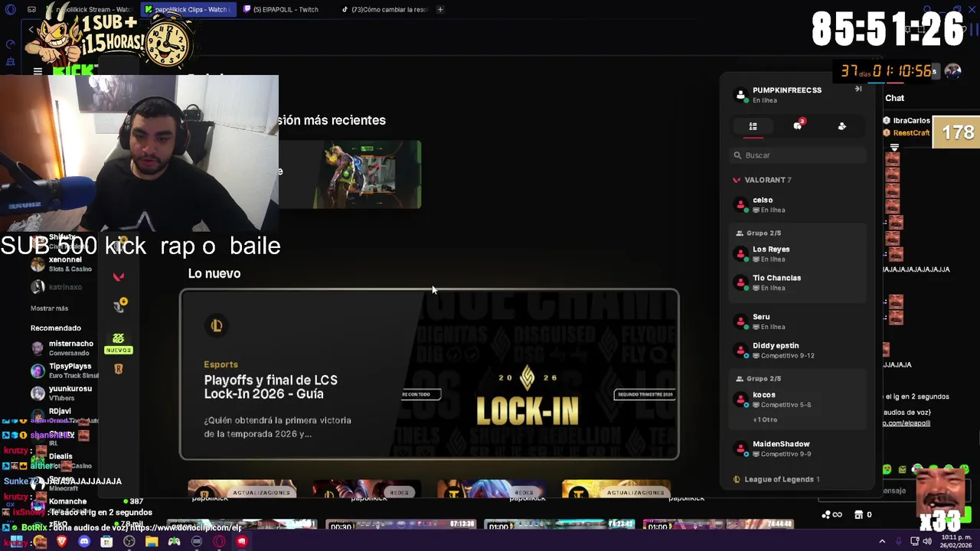Viewport: 980px width, 551px height.
Task: Select friend MaidenShadow in friends list
Action: (797, 448)
